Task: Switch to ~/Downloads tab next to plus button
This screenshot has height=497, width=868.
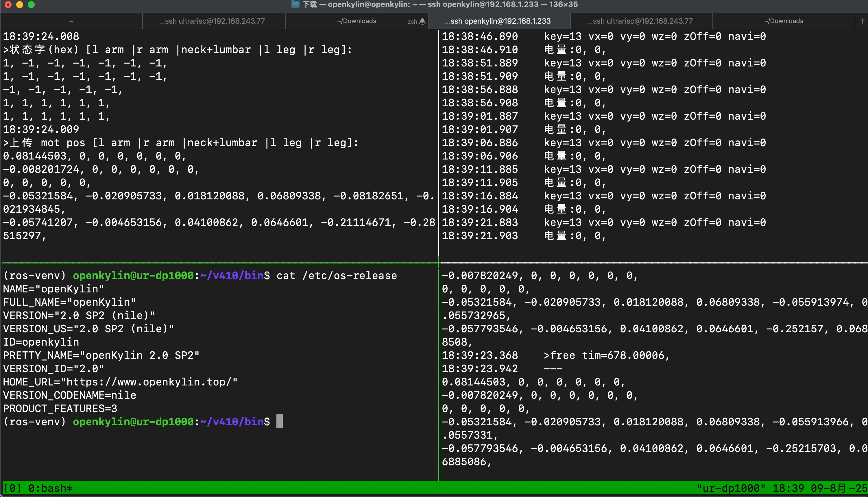Action: pos(784,21)
